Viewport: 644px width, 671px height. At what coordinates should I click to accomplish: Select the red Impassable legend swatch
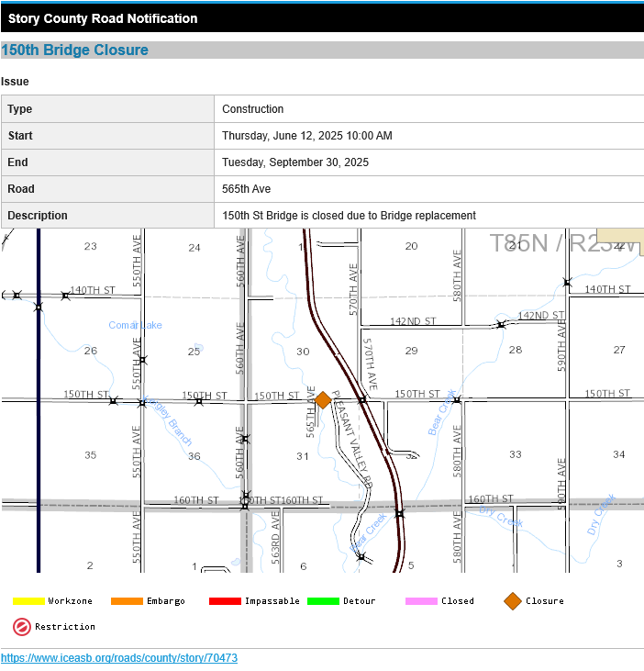[225, 601]
